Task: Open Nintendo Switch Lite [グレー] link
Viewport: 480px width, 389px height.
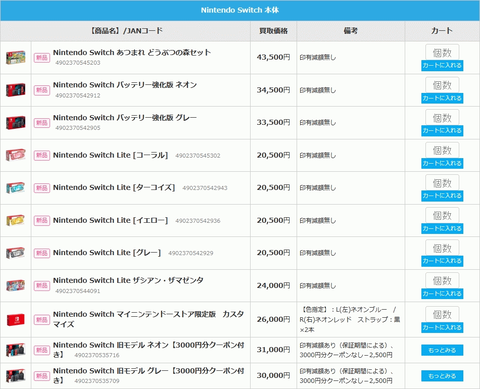Action: [107, 253]
